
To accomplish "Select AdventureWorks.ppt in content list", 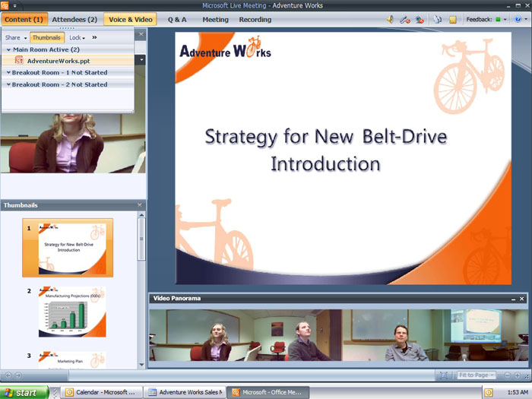I will pyautogui.click(x=68, y=61).
